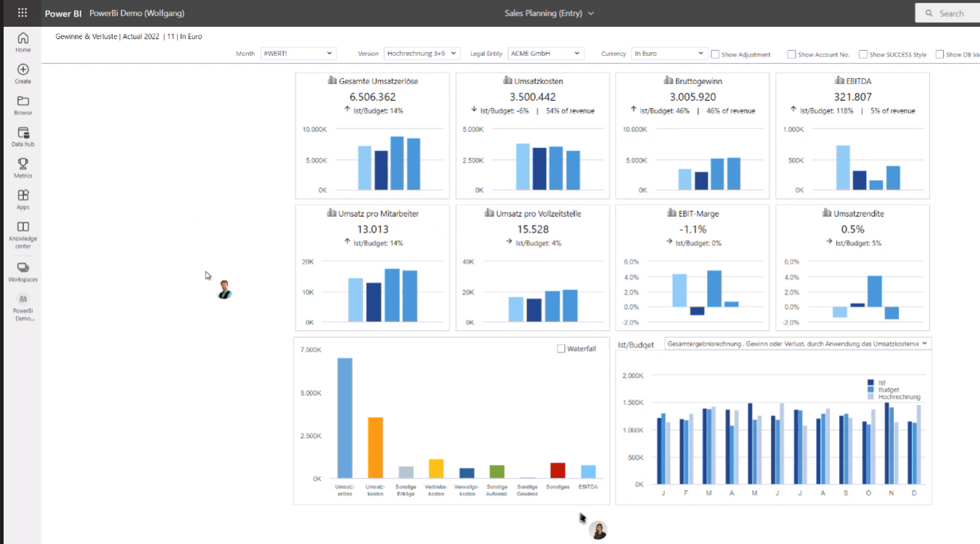Open Workspaces in the sidebar
The height and width of the screenshot is (544, 980).
click(23, 268)
